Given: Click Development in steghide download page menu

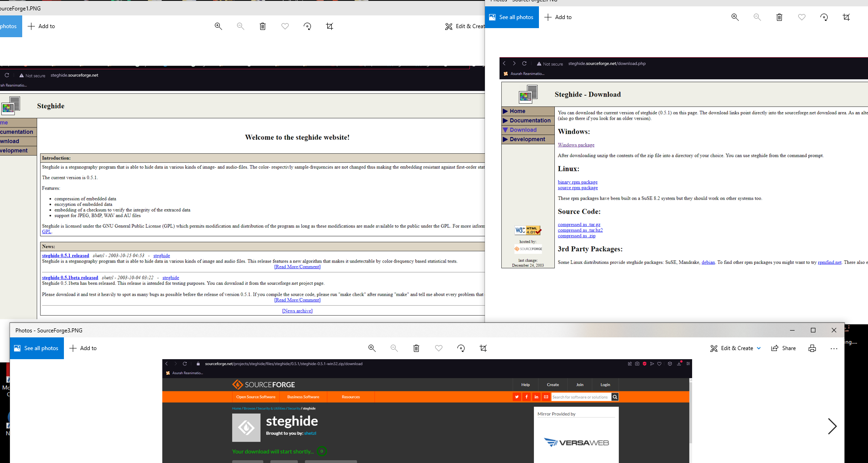Looking at the screenshot, I should click(527, 140).
